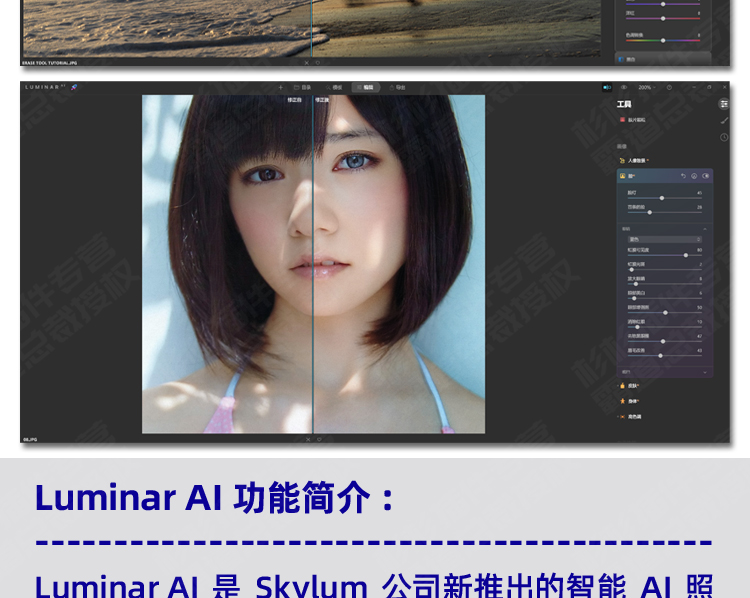
Task: Toggle the before/after compare button
Action: [607, 88]
